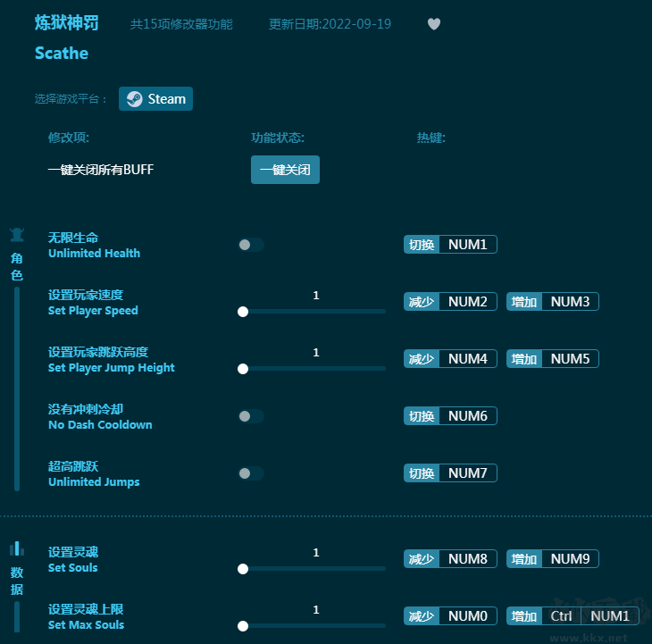Screen dimensions: 652x644
Task: Click the data category bar-chart icon
Action: tap(17, 548)
